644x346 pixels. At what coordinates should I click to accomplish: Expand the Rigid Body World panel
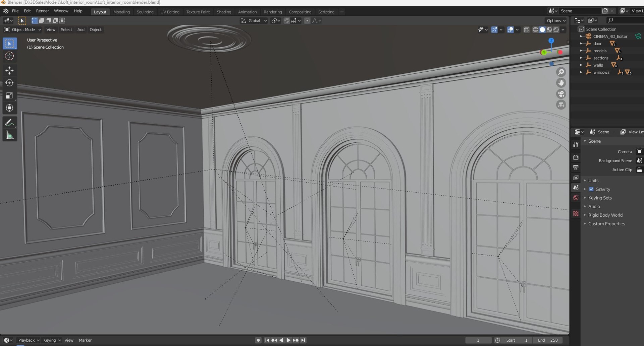click(605, 215)
